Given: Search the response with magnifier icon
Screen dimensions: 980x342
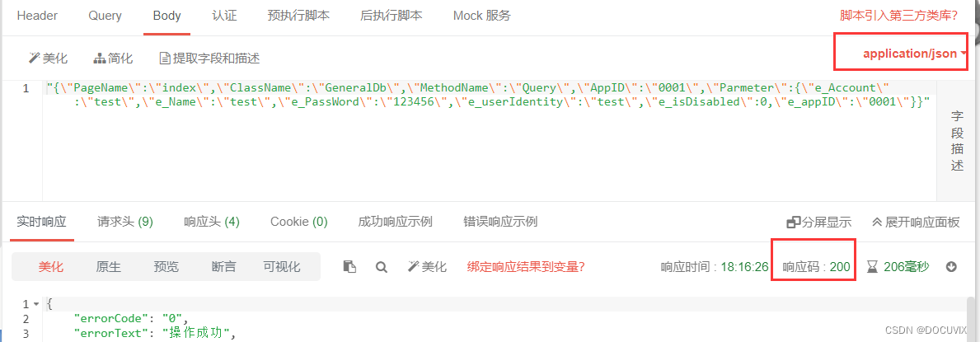Looking at the screenshot, I should pos(382,267).
